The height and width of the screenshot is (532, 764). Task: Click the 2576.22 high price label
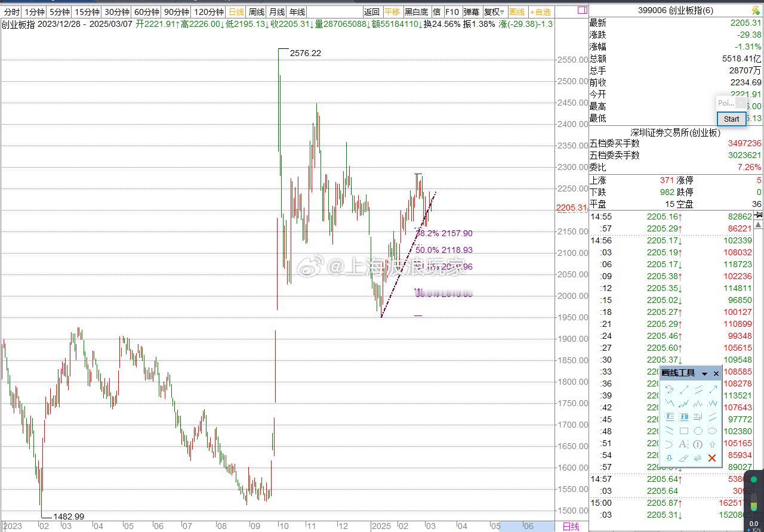point(305,53)
